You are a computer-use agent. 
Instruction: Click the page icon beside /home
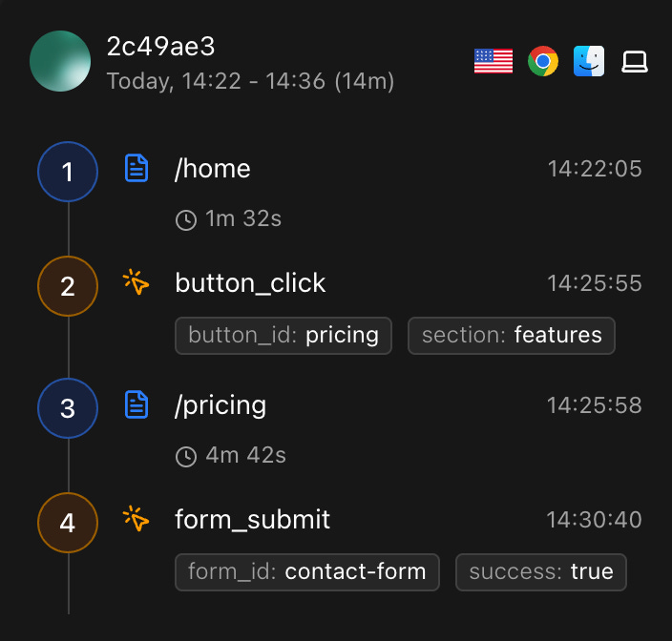coord(137,169)
